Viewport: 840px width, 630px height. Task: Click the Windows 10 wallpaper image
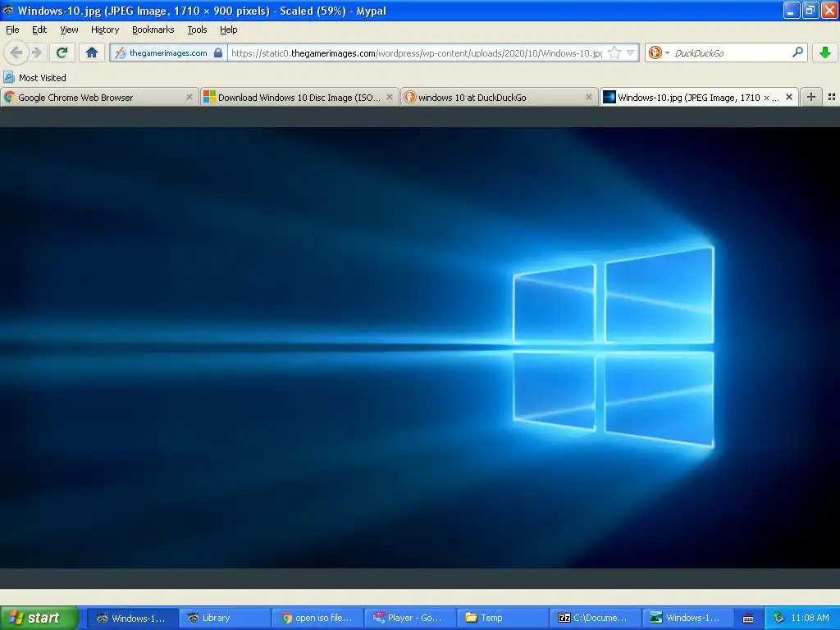pos(420,348)
